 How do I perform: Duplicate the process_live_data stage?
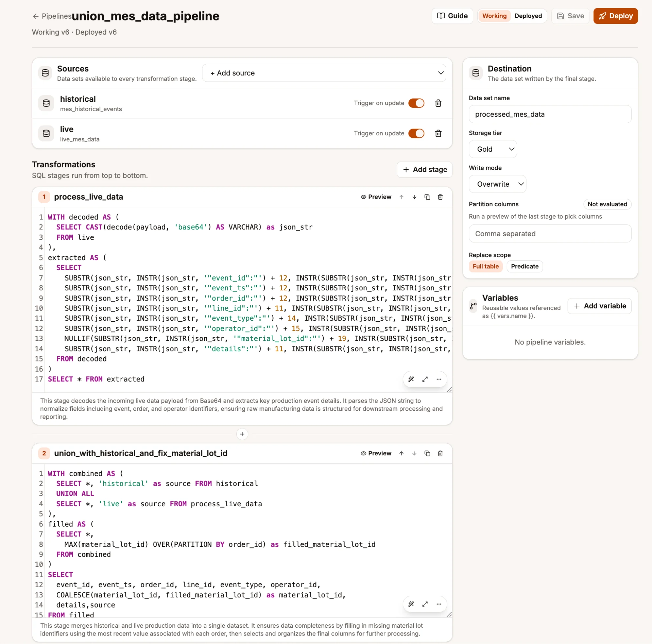coord(427,197)
